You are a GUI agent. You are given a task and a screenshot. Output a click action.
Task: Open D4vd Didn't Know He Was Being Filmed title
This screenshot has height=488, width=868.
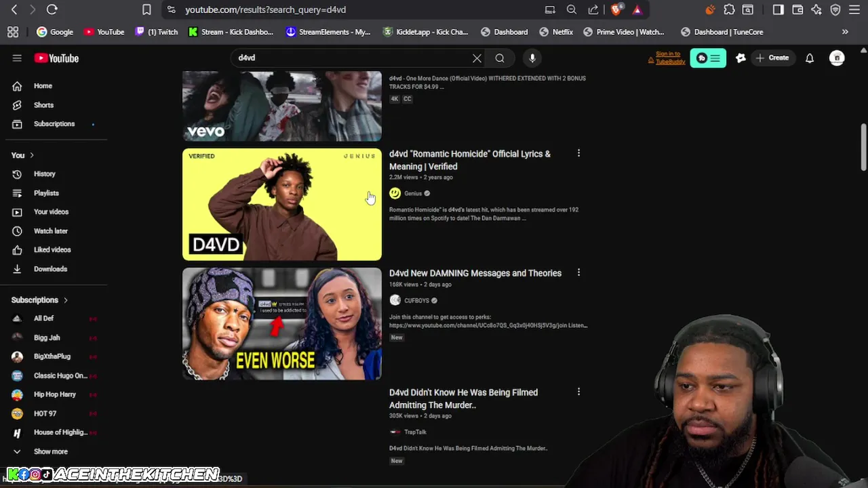pyautogui.click(x=464, y=399)
